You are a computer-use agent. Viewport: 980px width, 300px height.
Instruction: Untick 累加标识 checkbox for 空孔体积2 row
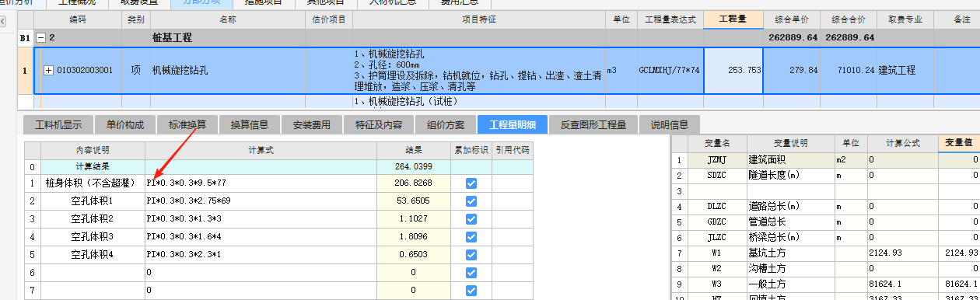tap(471, 218)
